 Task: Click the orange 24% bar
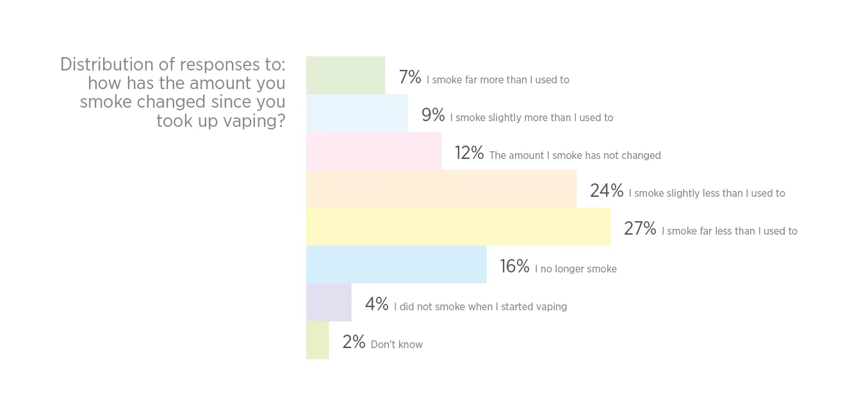441,188
